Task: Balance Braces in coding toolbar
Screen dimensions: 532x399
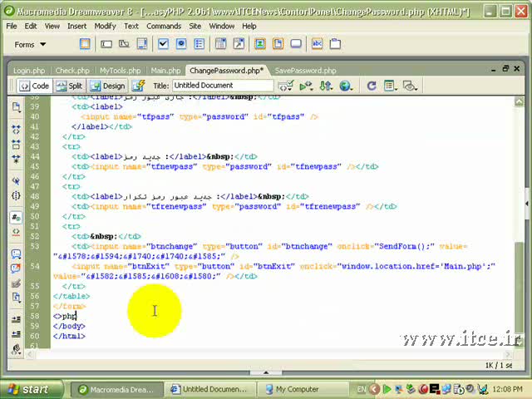Action: coord(16,195)
